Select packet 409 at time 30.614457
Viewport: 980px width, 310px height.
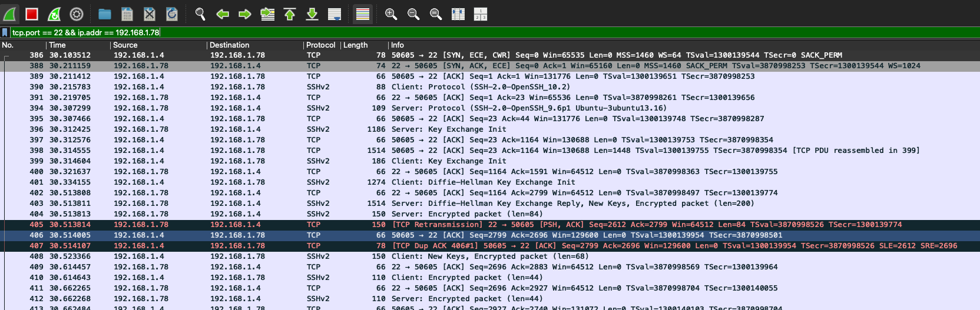[x=490, y=267]
